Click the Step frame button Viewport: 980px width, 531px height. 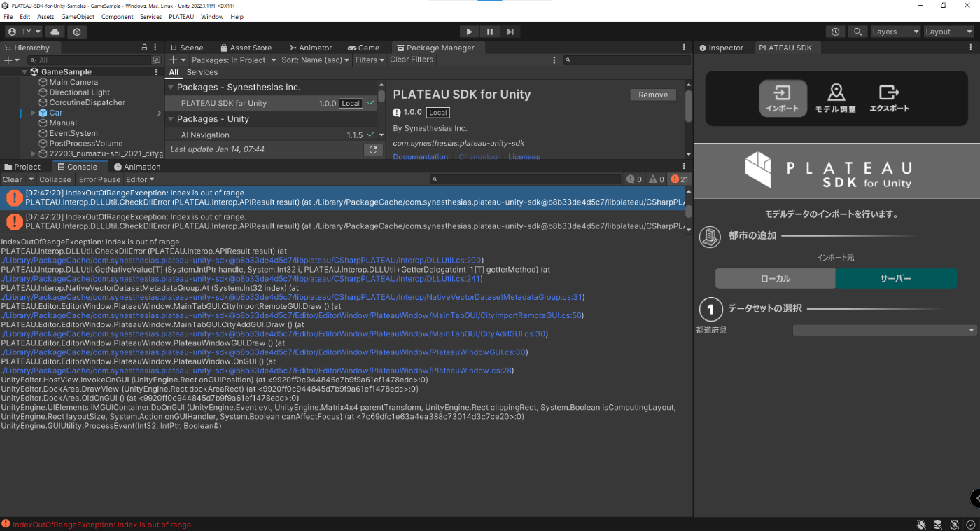[510, 32]
